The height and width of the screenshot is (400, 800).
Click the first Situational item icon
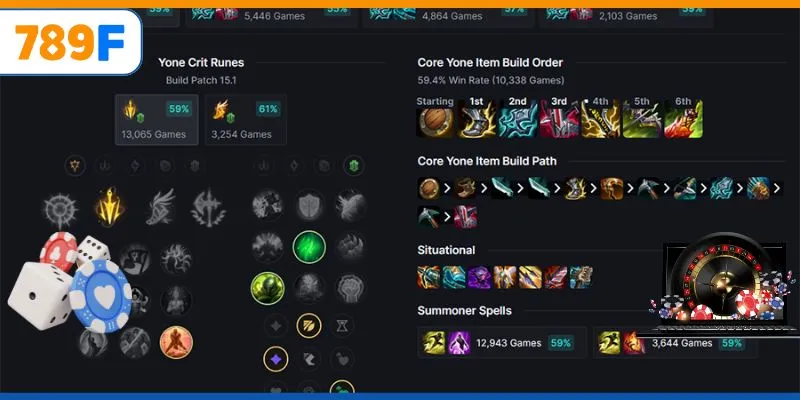pyautogui.click(x=428, y=278)
